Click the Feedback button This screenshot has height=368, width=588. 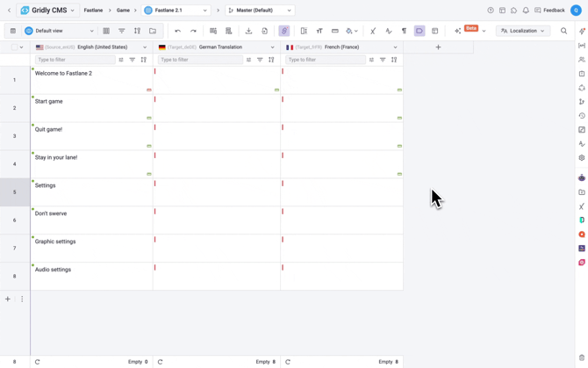click(549, 11)
